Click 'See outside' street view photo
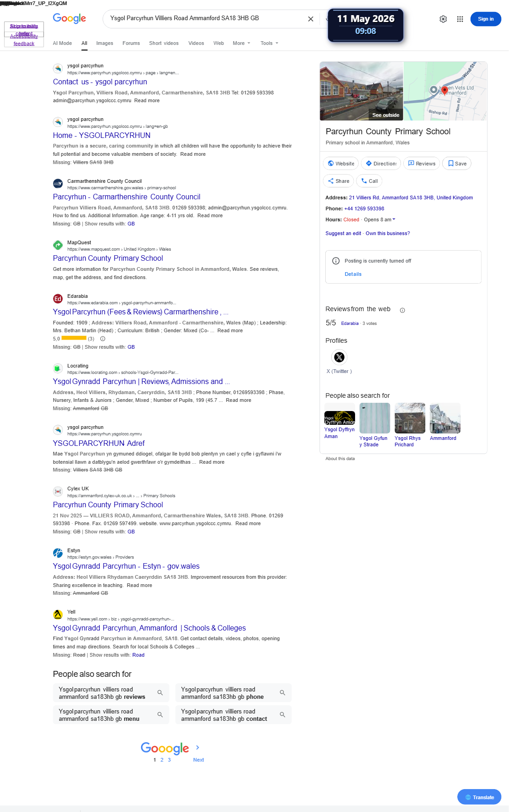Viewport: 515px width, 812px height. (x=362, y=91)
